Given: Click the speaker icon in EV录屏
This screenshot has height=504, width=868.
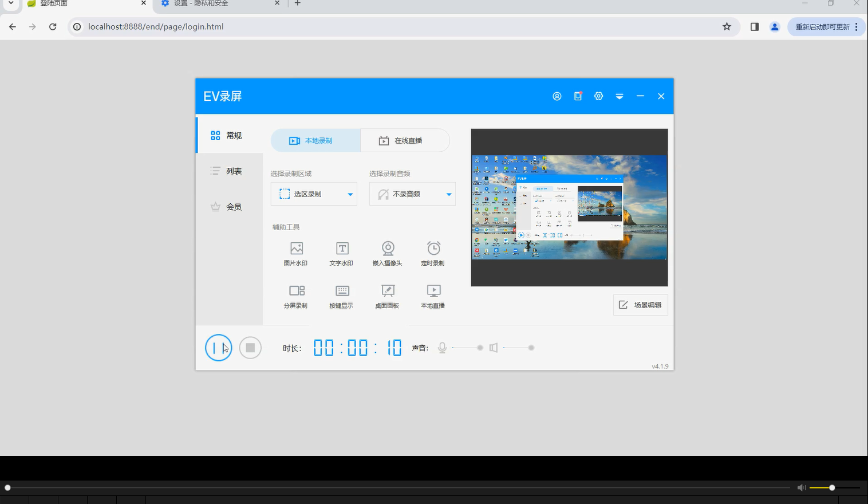Looking at the screenshot, I should tap(494, 348).
